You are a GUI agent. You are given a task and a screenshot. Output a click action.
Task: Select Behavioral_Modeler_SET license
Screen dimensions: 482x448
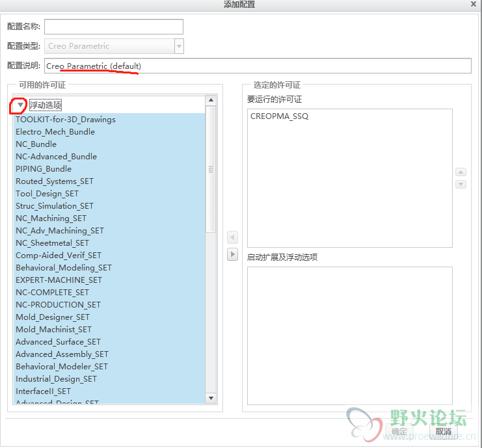tap(109, 367)
